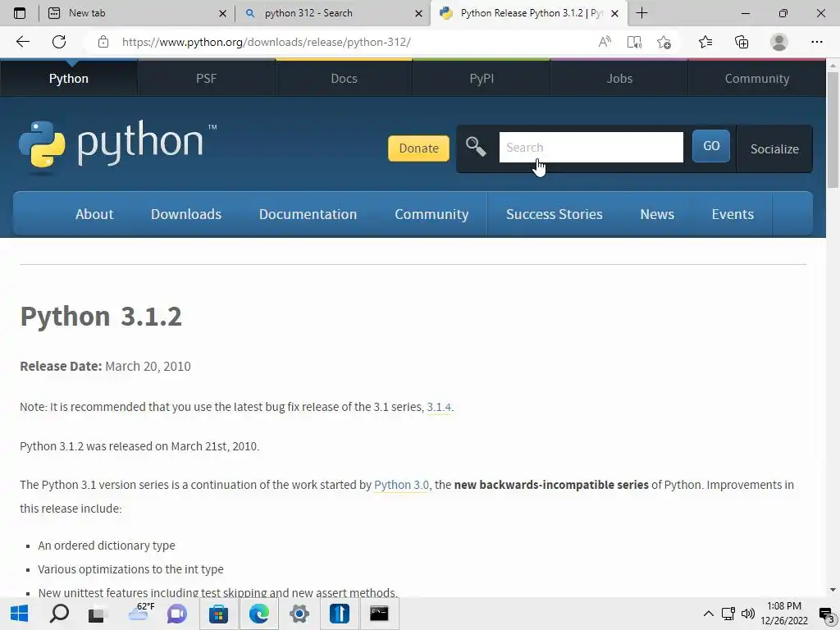Open the blue app icon beside Settings
This screenshot has height=630, width=840.
pyautogui.click(x=339, y=614)
